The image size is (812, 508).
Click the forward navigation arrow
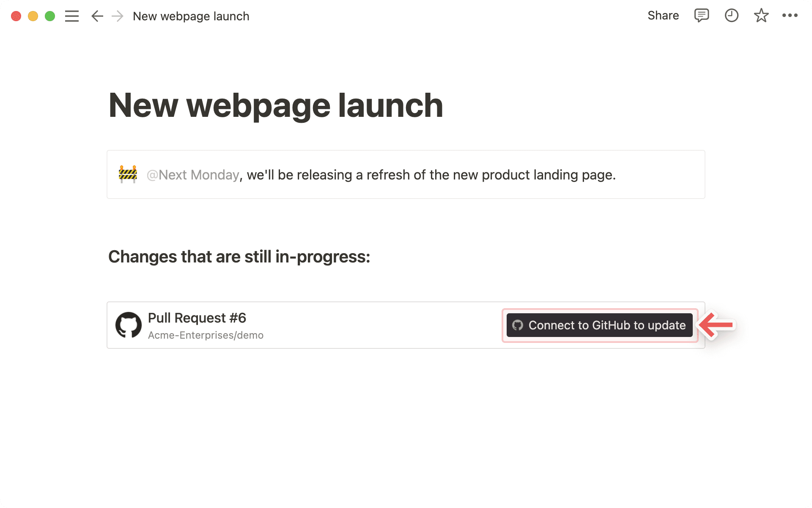click(x=117, y=16)
